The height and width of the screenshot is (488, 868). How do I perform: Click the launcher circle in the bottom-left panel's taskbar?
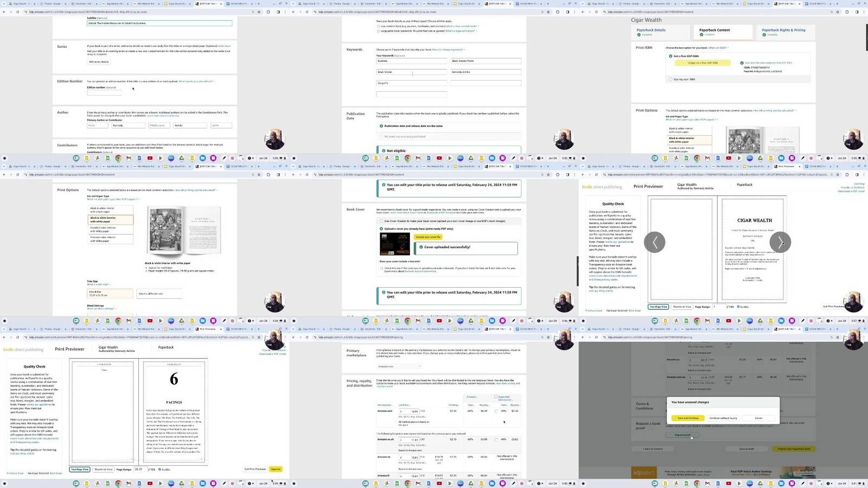4,484
